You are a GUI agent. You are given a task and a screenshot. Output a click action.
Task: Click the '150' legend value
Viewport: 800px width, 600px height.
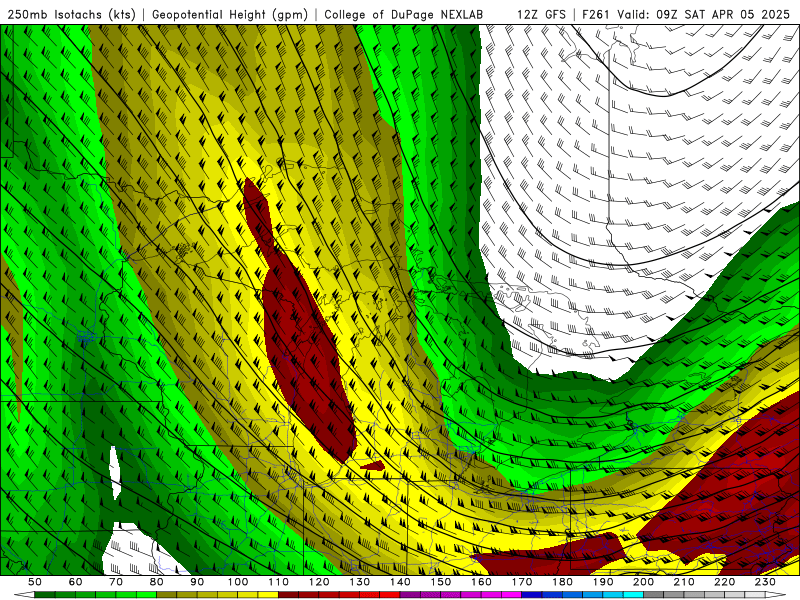point(441,582)
